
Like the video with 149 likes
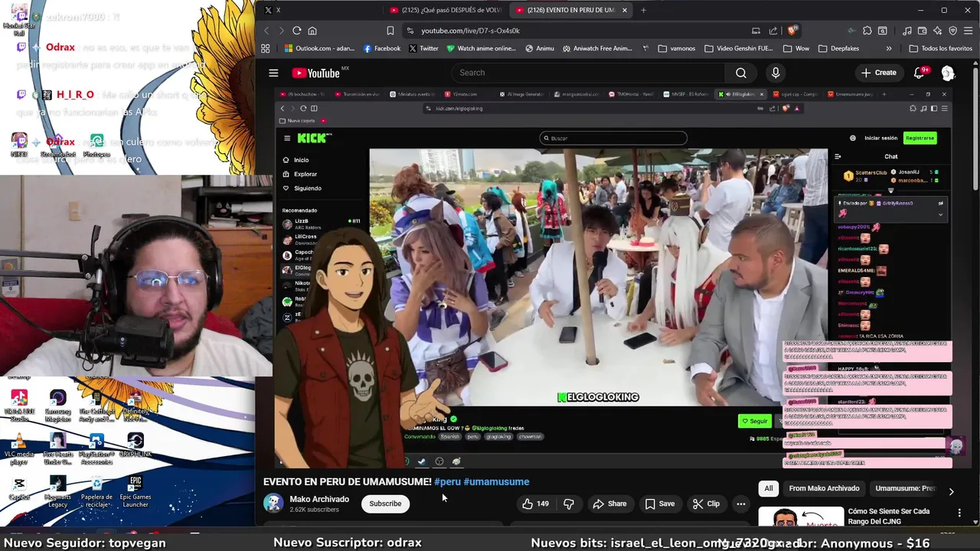point(535,504)
